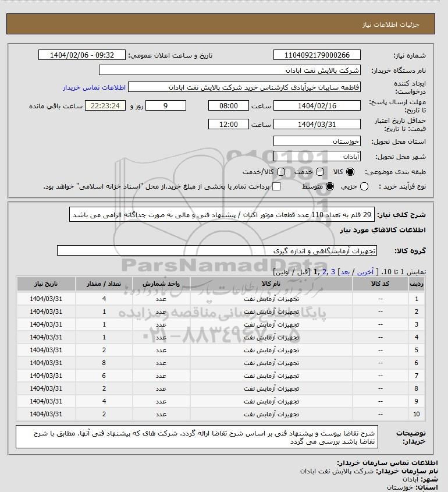Click the unit عدد in row 10
This screenshot has width=448, height=492.
pyautogui.click(x=161, y=414)
